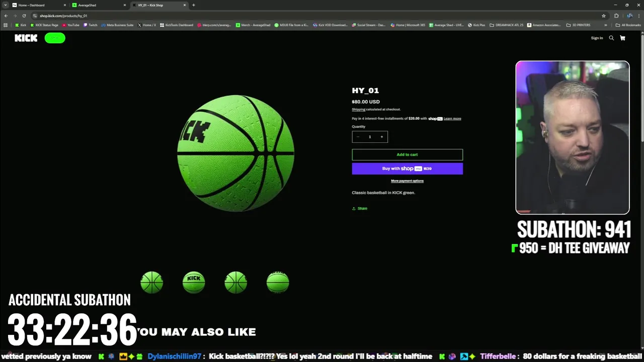This screenshot has height=362, width=644.
Task: Go forward in browser history
Action: pyautogui.click(x=15, y=16)
